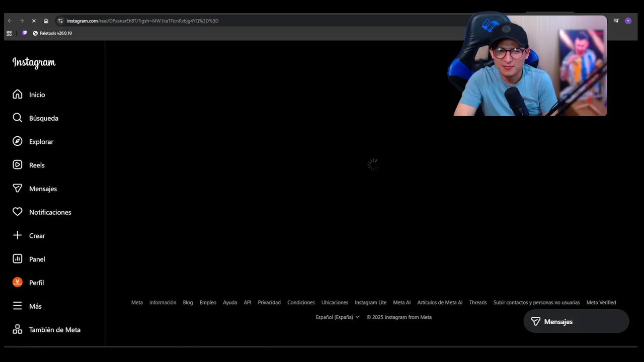Screen dimensions: 644x362
Task: Open the Ubicaciones footer link
Action: [x=335, y=303]
